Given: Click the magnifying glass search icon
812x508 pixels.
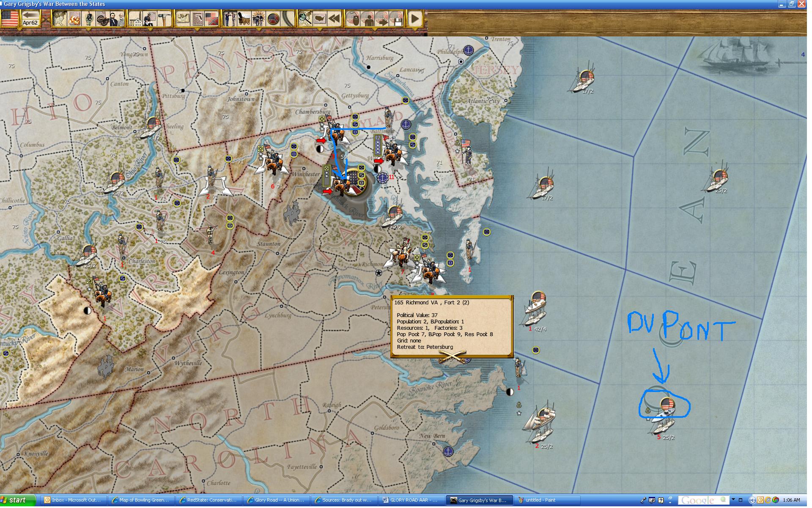Looking at the screenshot, I should click(x=305, y=19).
